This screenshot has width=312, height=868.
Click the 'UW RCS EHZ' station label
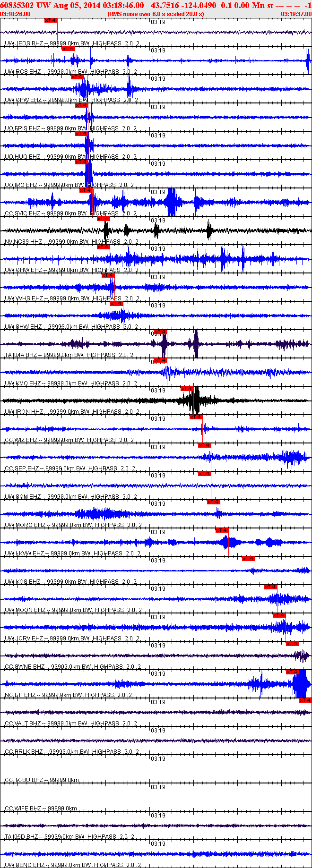[x=23, y=72]
